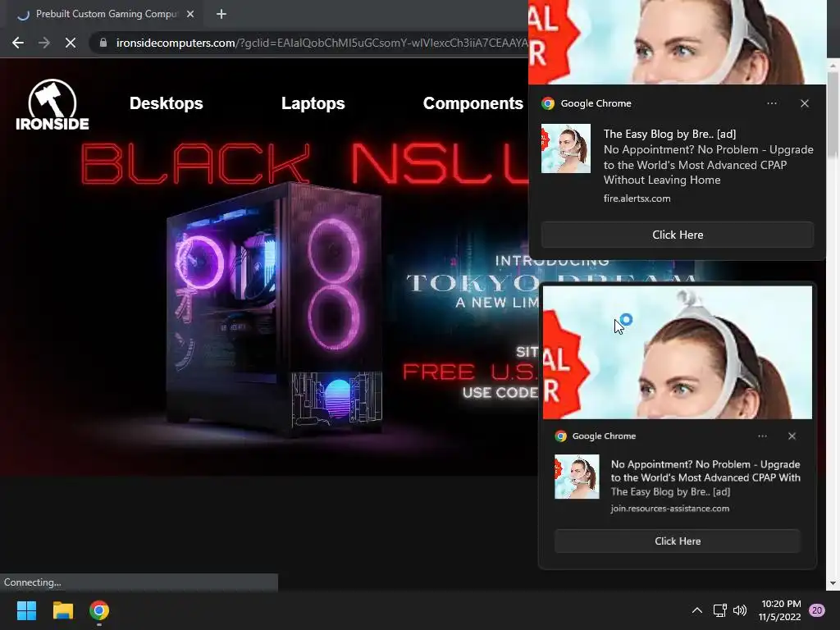Open join.resources-assistance.com notification thumbnail image

[x=577, y=477]
